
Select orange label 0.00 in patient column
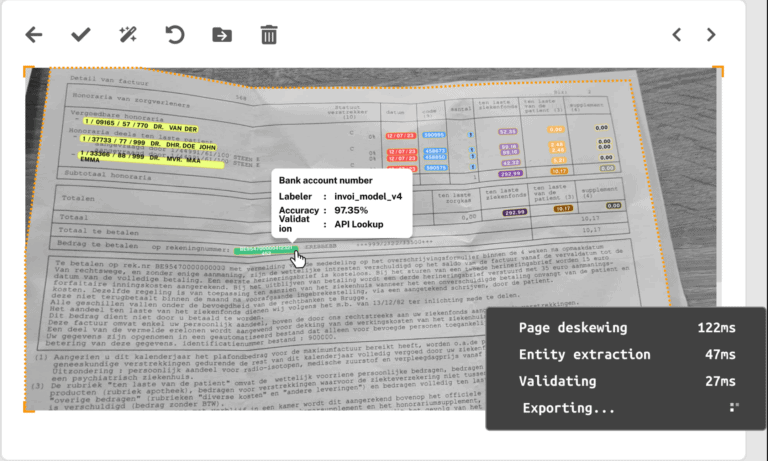555,129
